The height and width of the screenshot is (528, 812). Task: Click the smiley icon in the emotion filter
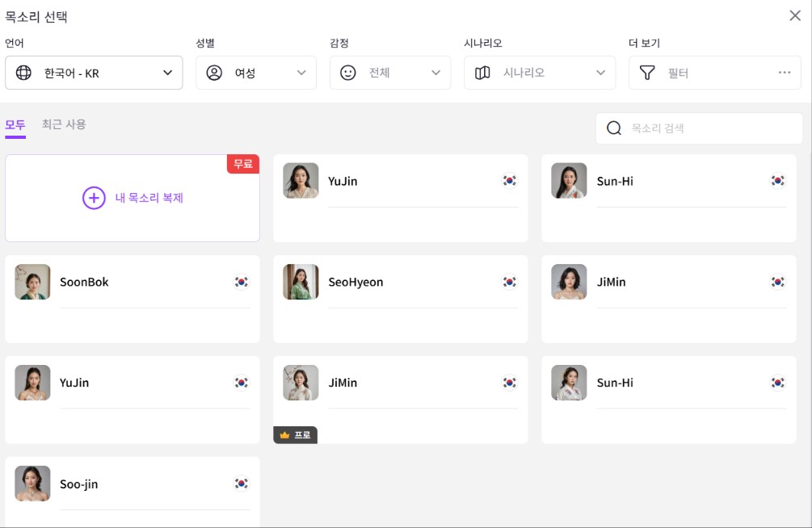347,72
